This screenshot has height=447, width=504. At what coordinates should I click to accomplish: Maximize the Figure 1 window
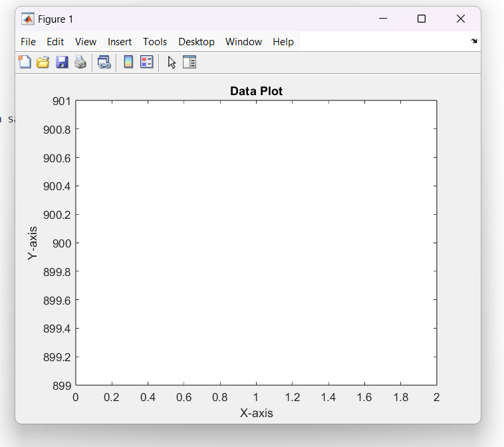(422, 19)
